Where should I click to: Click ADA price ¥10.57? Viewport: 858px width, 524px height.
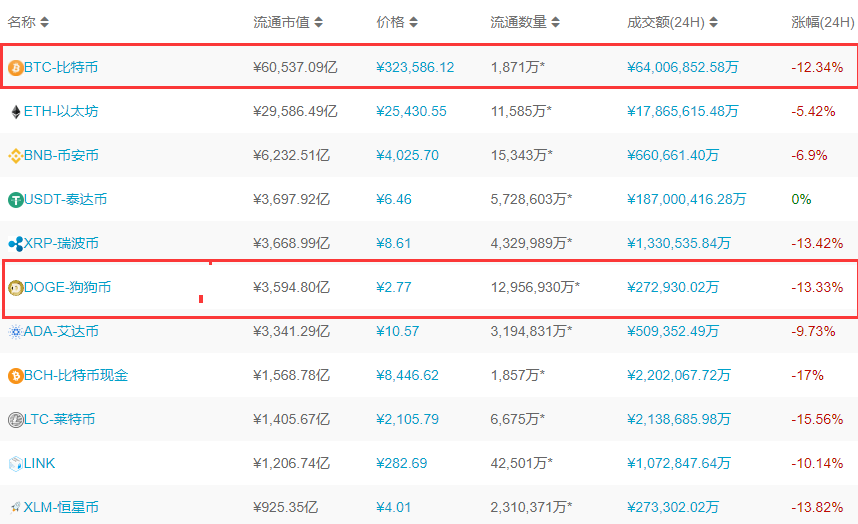(x=397, y=331)
